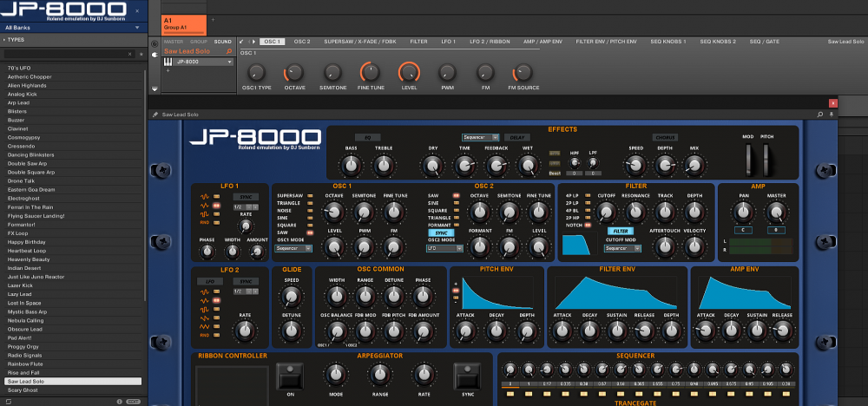Switch to the OSC 2 tab

coord(302,42)
